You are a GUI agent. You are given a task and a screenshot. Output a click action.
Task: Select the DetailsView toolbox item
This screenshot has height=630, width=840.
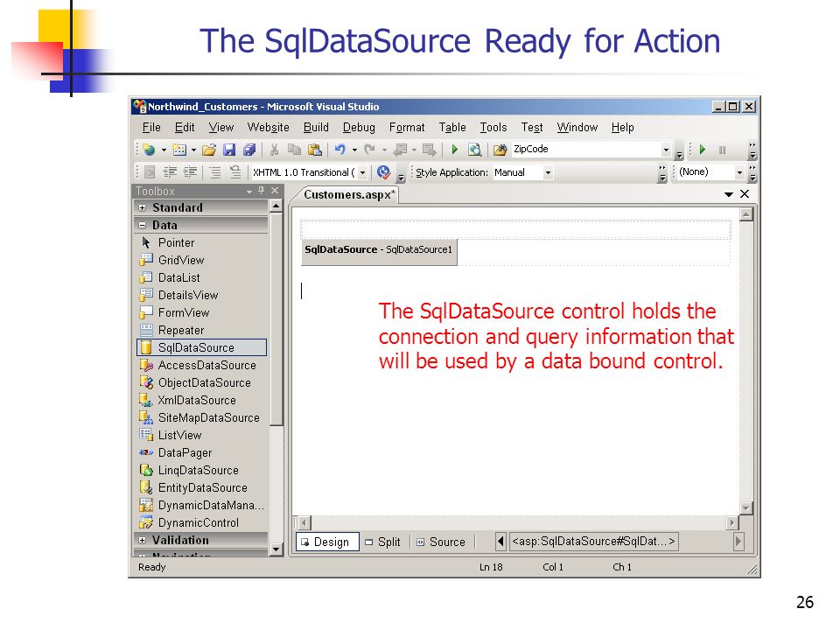pos(202,295)
